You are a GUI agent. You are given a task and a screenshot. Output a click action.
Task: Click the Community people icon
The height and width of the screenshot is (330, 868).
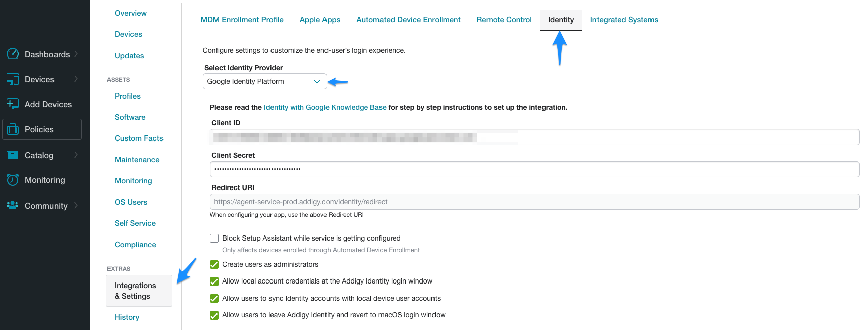coord(13,205)
